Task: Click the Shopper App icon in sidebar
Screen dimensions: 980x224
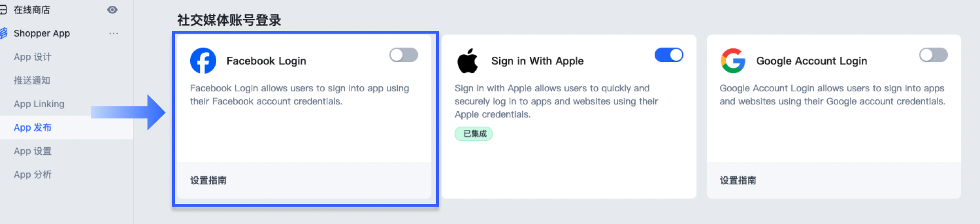Action: pyautogui.click(x=3, y=33)
